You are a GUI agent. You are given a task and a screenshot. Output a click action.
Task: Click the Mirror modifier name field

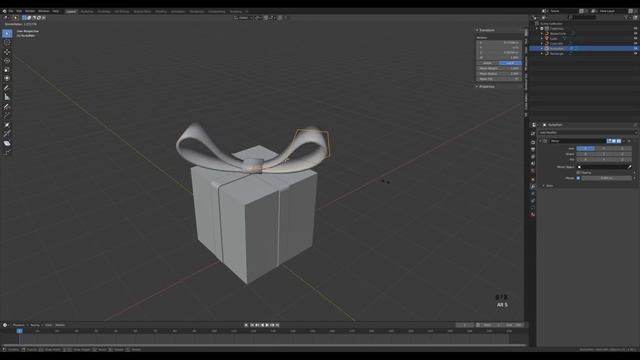(x=577, y=141)
